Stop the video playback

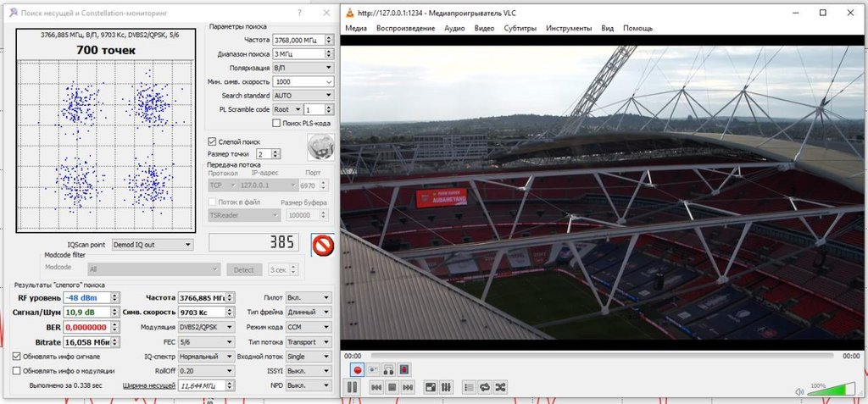point(391,387)
